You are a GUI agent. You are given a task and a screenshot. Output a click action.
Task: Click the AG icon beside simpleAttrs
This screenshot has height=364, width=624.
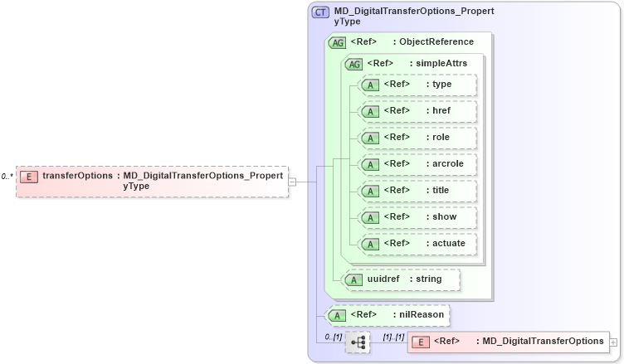tap(354, 64)
